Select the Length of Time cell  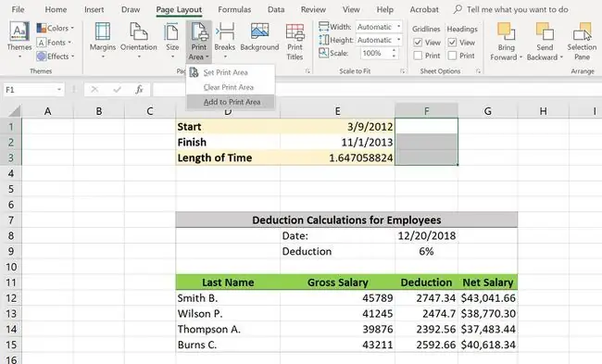point(228,157)
